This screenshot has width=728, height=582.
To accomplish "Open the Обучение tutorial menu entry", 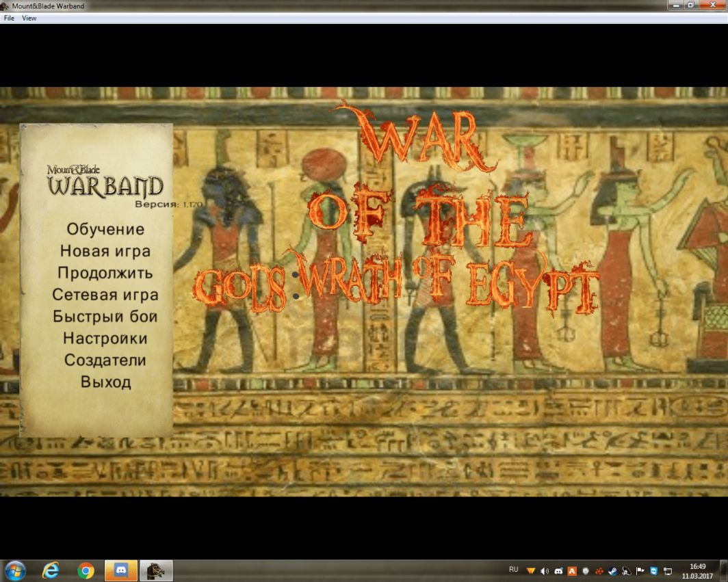I will point(105,229).
